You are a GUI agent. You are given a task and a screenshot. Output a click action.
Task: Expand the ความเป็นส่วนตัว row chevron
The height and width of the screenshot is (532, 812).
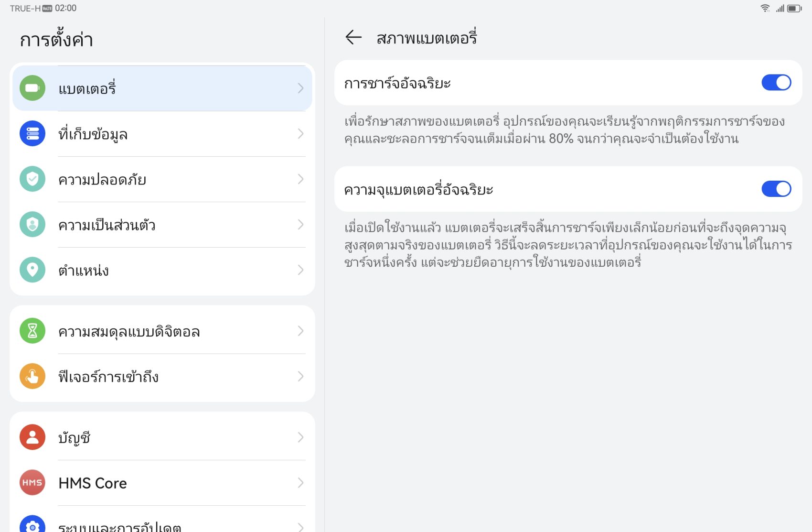tap(300, 224)
